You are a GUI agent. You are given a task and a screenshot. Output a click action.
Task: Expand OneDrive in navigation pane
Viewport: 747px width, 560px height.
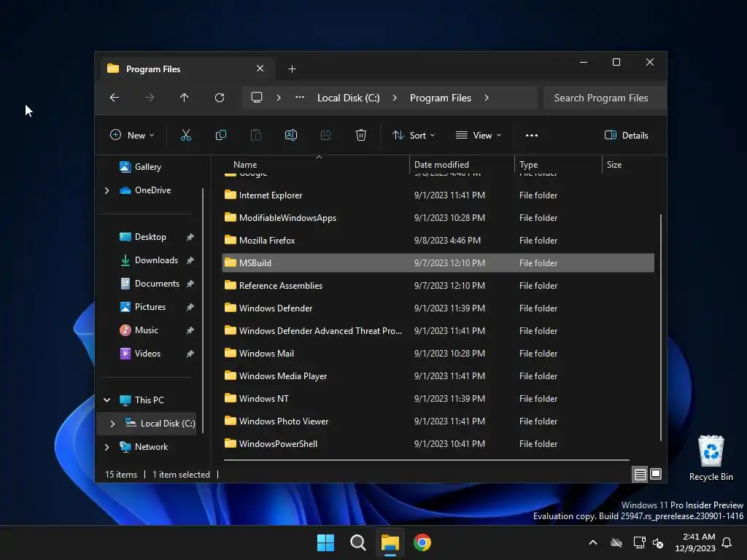(x=107, y=190)
